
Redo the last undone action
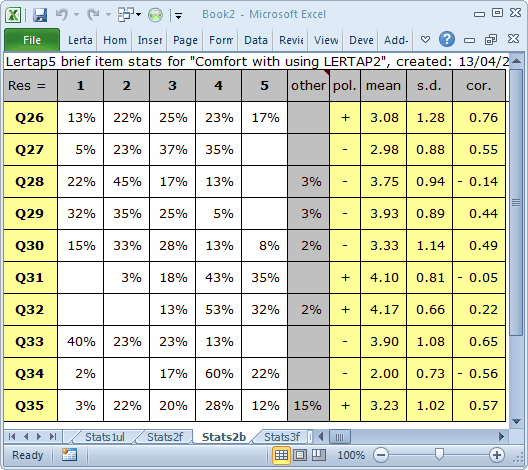pyautogui.click(x=93, y=14)
